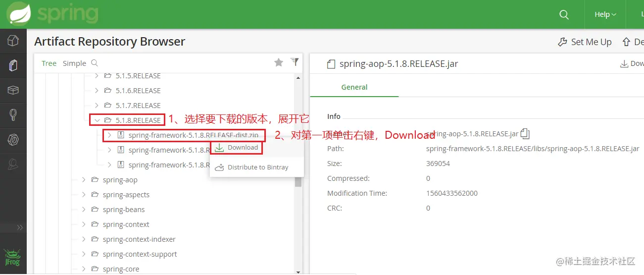Expand the spring-aop folder
The width and height of the screenshot is (644, 275).
point(84,180)
